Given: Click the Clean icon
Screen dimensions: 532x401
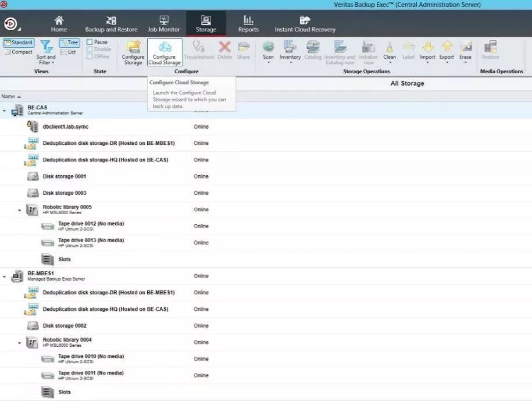Looking at the screenshot, I should coord(390,47).
